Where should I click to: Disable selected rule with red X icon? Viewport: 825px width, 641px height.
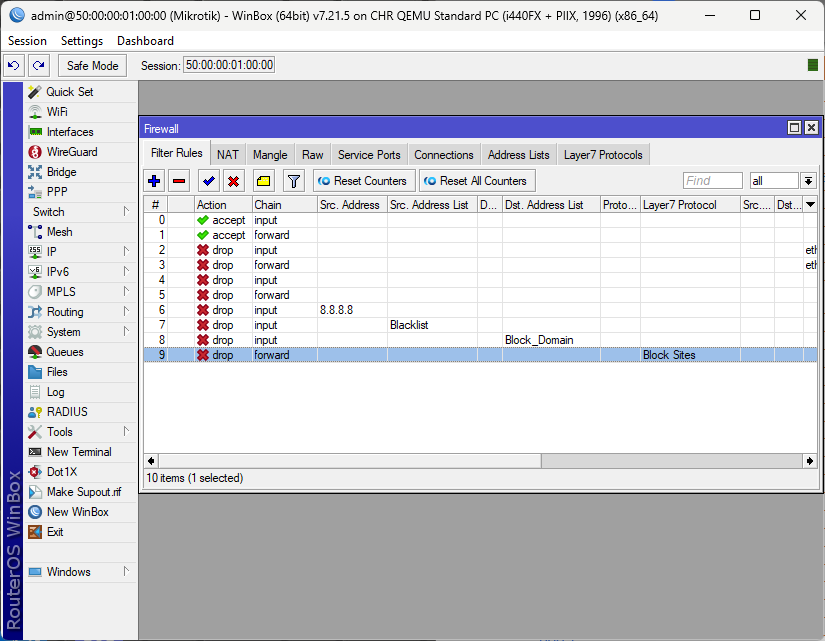click(x=234, y=181)
